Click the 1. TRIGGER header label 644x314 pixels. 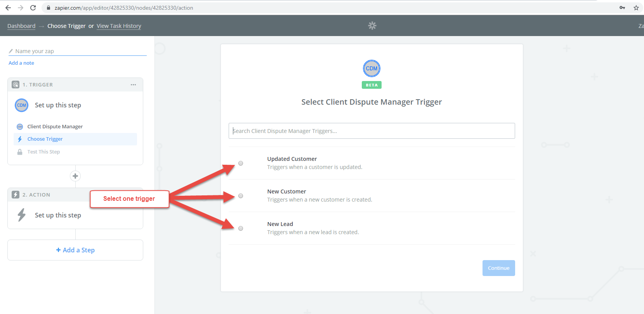(x=38, y=85)
